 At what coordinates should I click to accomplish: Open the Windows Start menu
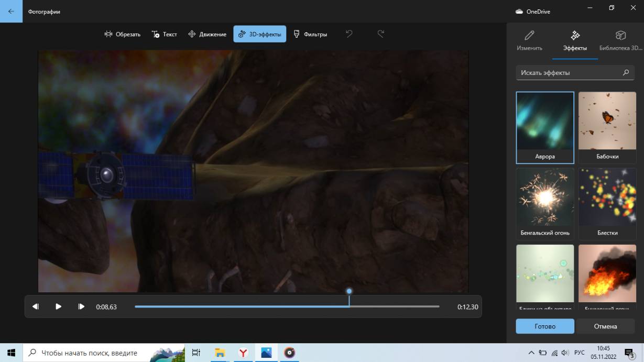[x=12, y=353]
